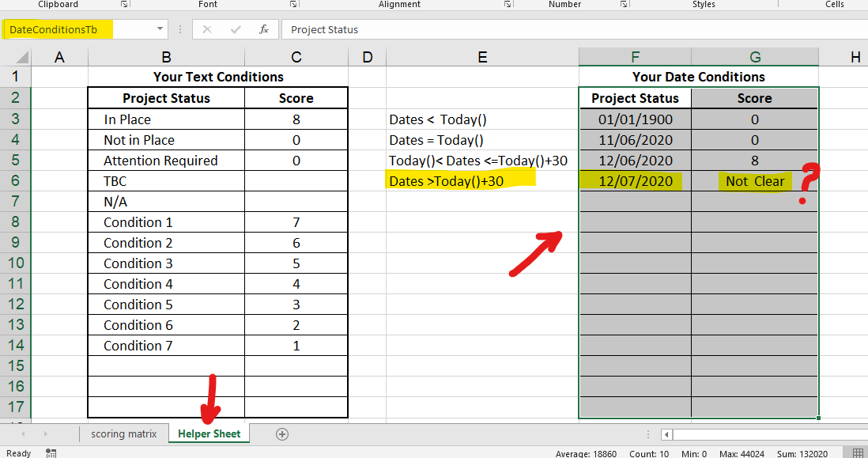Click Score header in date conditions table

tap(755, 98)
